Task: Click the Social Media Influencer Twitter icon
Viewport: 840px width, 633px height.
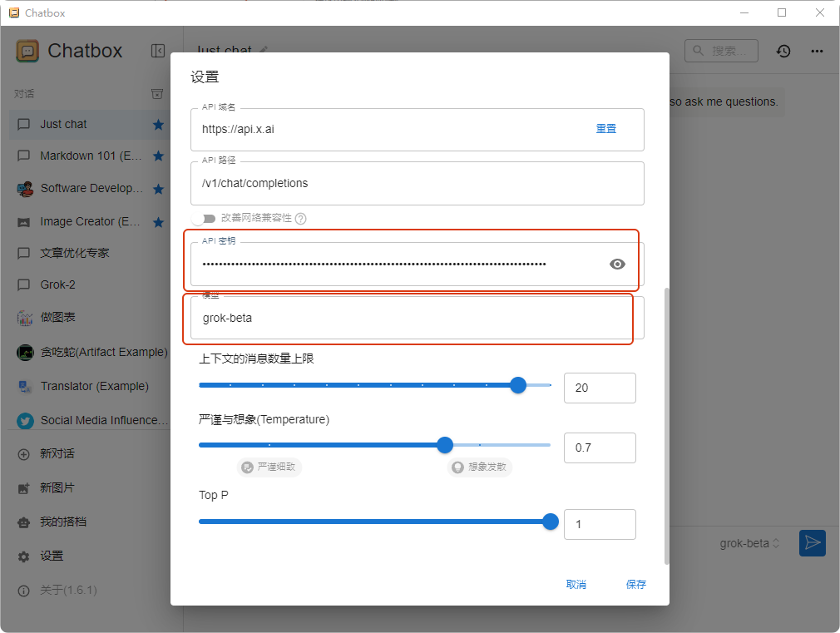Action: click(25, 421)
